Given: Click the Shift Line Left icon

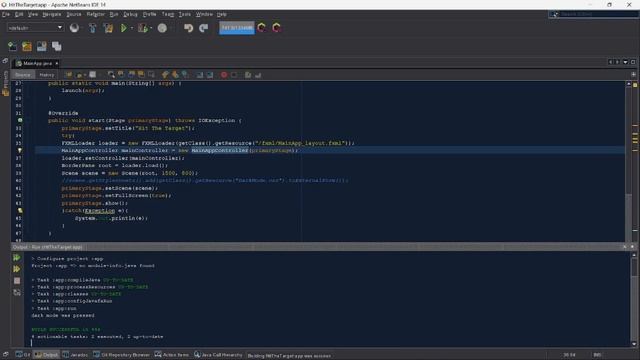Looking at the screenshot, I should [x=200, y=75].
